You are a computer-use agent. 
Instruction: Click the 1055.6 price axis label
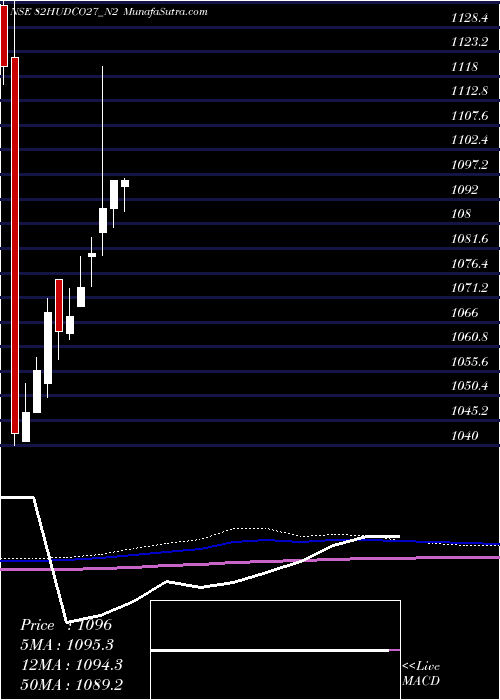470,362
